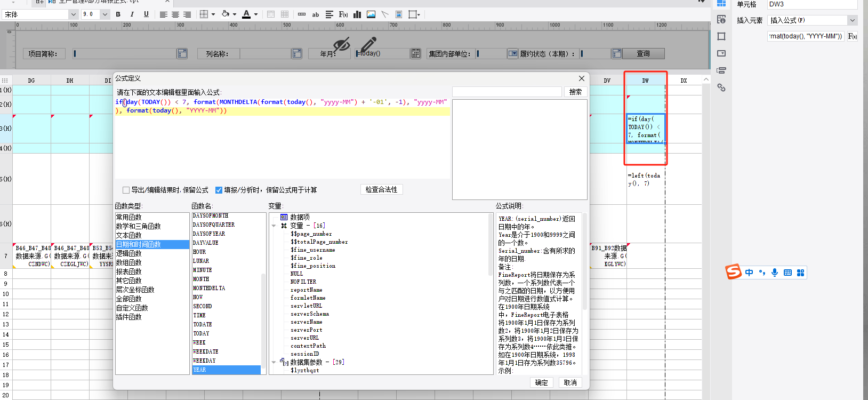Align cell text left

(164, 14)
